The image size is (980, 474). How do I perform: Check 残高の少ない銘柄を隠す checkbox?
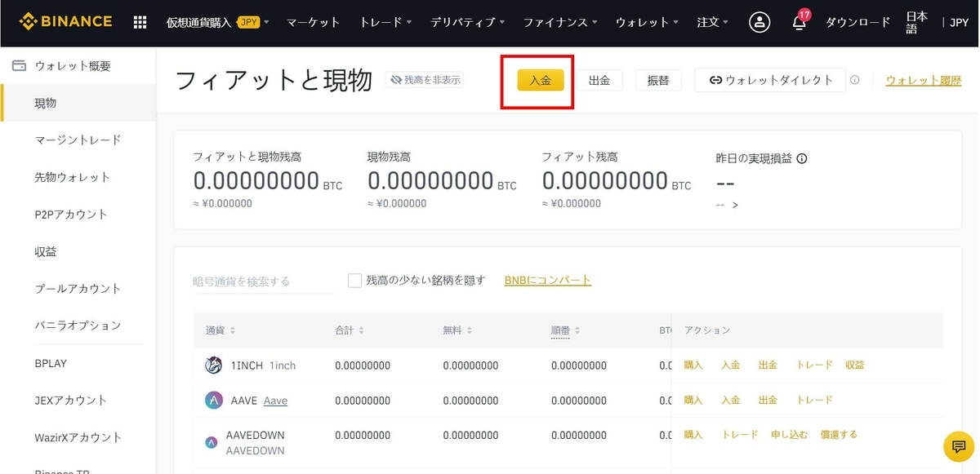click(354, 281)
